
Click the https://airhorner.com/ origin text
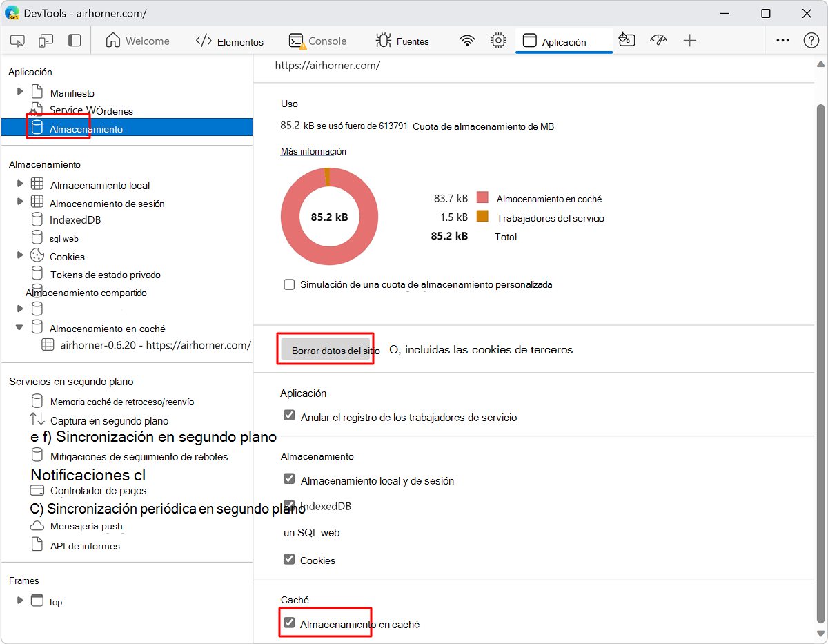click(x=328, y=66)
